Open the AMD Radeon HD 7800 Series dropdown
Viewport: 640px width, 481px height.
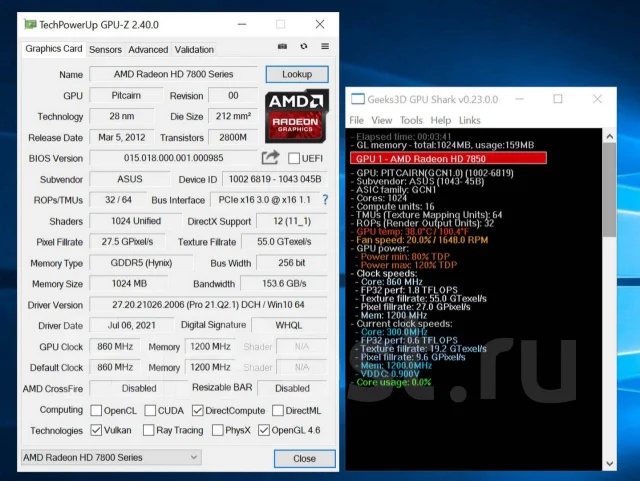pos(111,457)
